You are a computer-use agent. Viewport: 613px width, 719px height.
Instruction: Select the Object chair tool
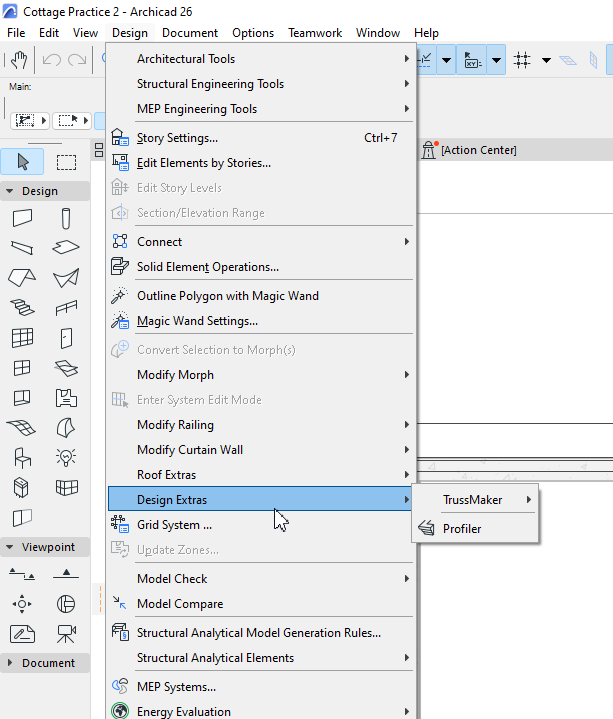pyautogui.click(x=22, y=458)
